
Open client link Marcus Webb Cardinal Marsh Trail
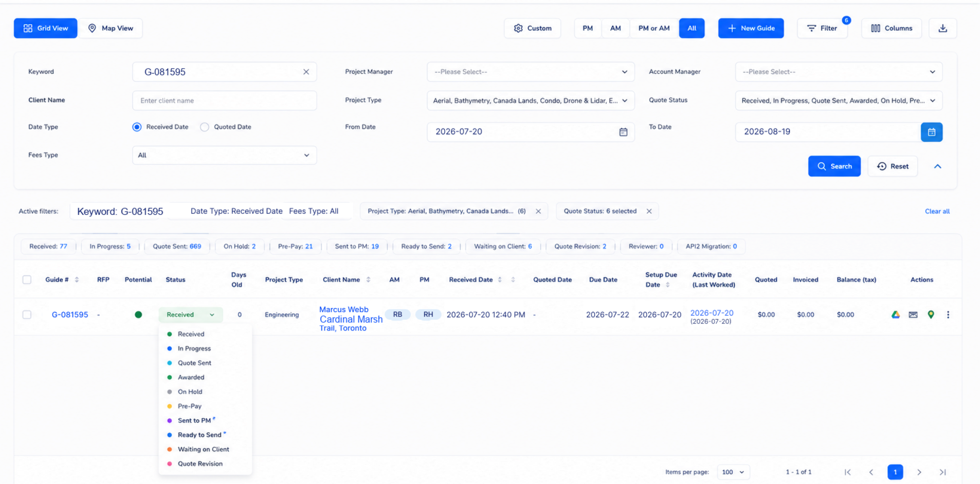[x=351, y=319]
